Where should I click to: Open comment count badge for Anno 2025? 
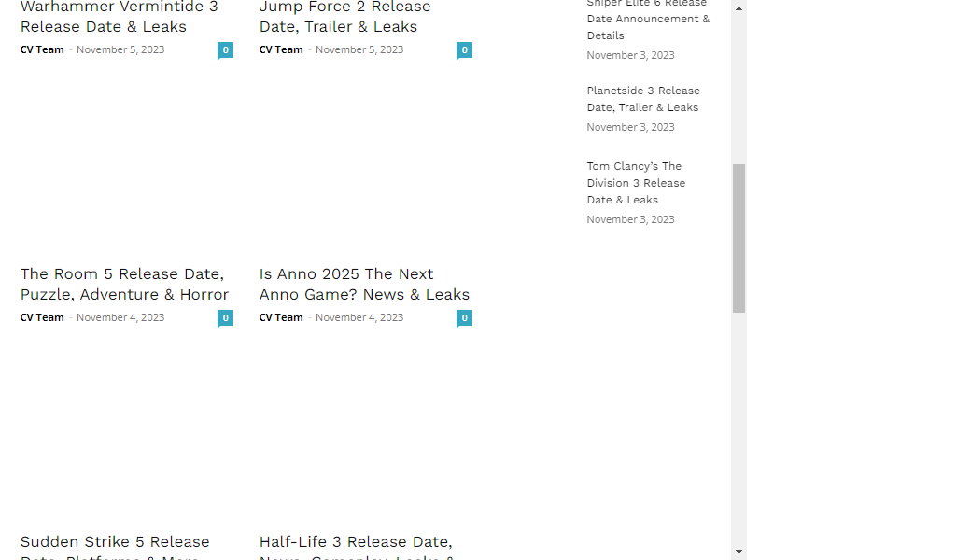point(465,318)
